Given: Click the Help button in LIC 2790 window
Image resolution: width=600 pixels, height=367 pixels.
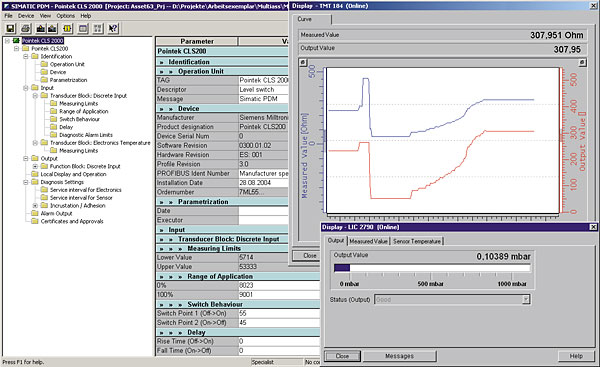Looking at the screenshot, I should [x=576, y=356].
